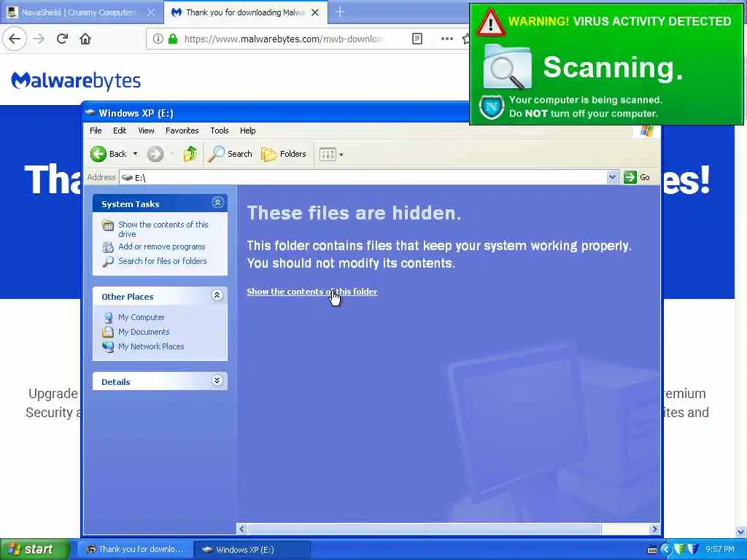The height and width of the screenshot is (560, 747).
Task: Open the File menu
Action: (x=96, y=131)
